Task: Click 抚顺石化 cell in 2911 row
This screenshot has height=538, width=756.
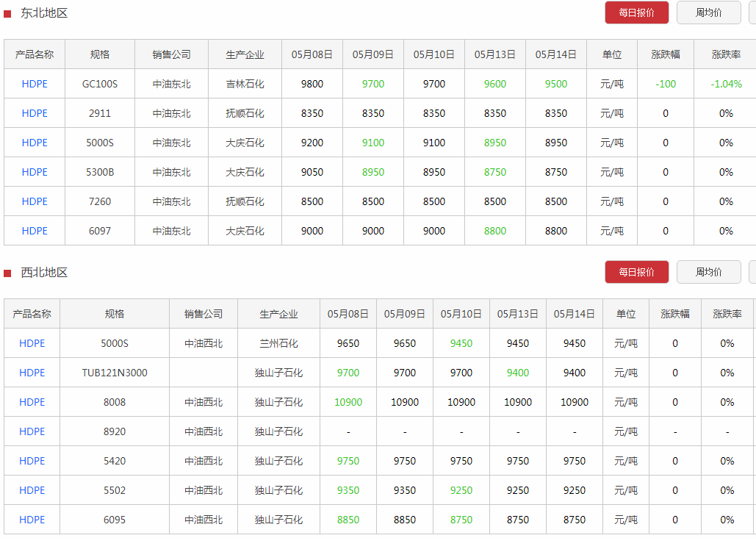Action: [245, 113]
